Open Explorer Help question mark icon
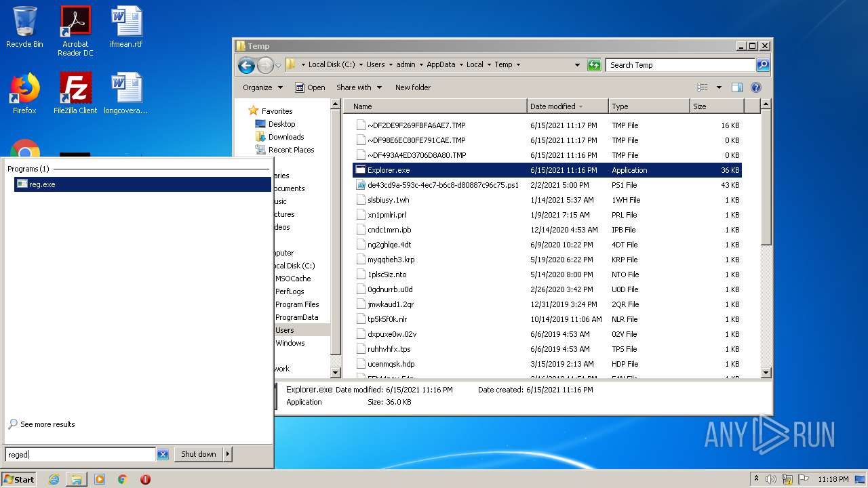868x488 pixels. click(x=756, y=87)
